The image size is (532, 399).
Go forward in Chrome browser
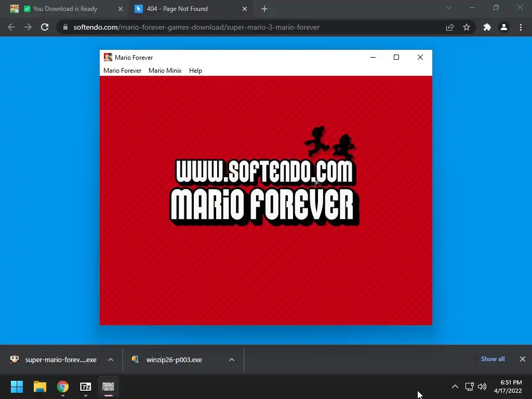tap(28, 27)
